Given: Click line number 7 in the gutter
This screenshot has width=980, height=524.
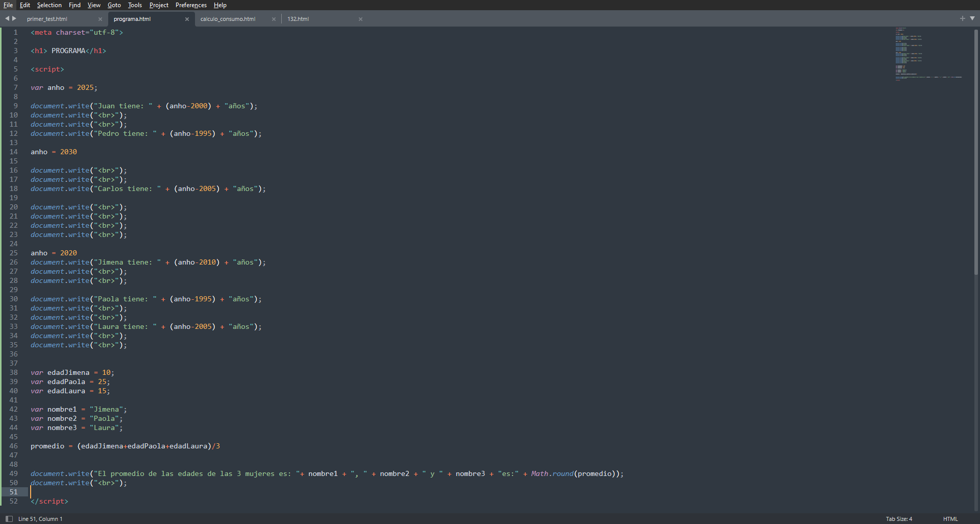Looking at the screenshot, I should pos(15,87).
